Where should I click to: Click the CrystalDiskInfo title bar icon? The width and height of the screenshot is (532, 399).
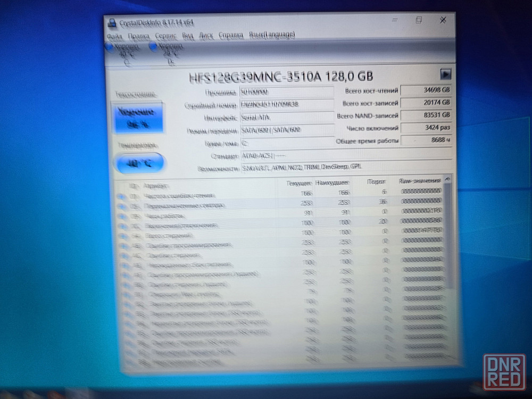click(112, 23)
